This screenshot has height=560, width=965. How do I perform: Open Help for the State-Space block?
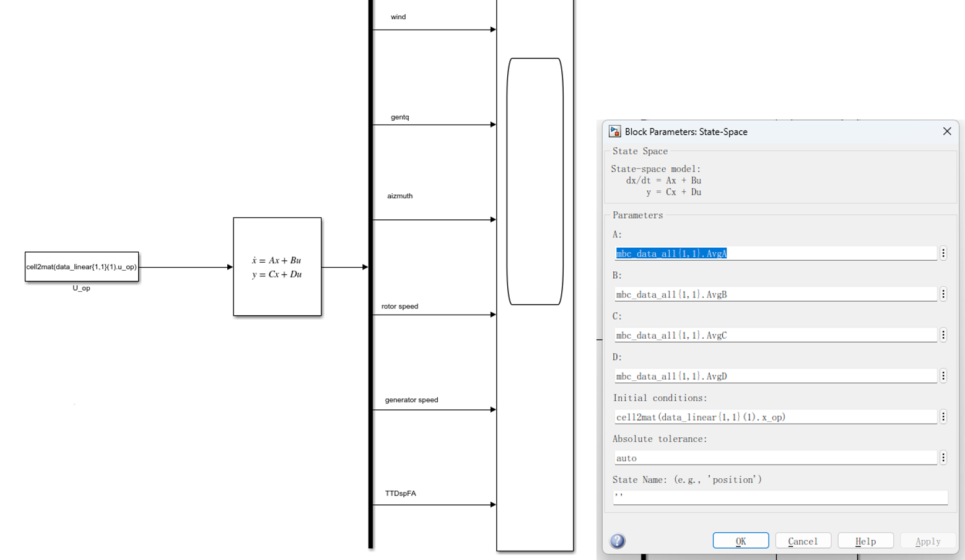pyautogui.click(x=865, y=540)
